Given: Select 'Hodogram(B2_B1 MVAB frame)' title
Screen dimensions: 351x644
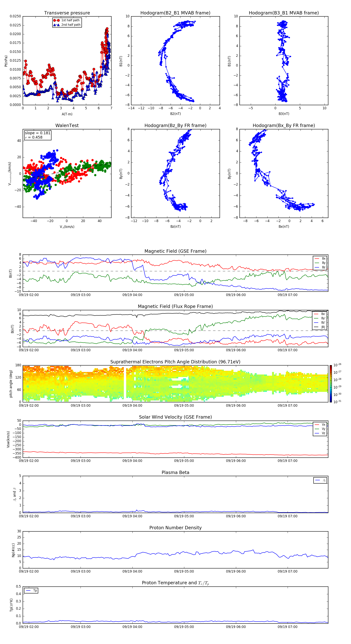Looking at the screenshot, I should point(175,13).
